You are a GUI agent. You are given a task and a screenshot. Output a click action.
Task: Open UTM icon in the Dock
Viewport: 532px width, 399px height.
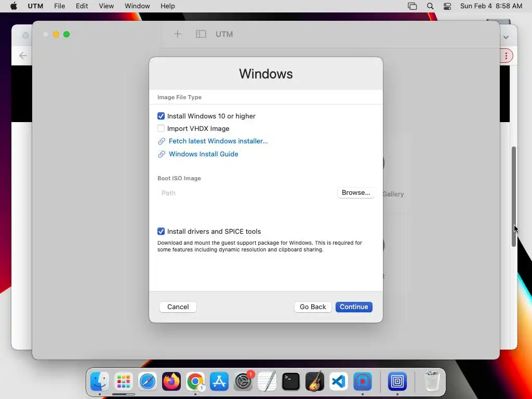397,381
